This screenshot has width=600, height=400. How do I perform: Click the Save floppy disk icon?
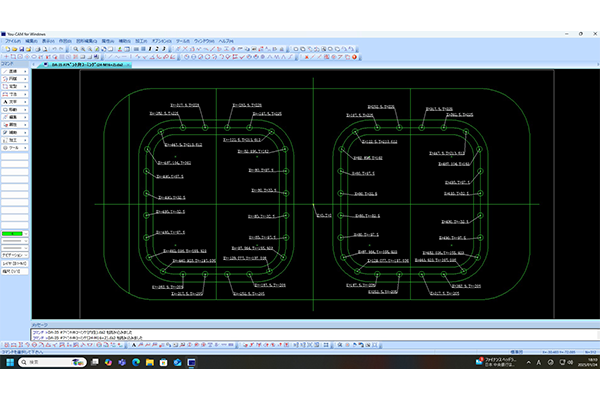(21, 49)
